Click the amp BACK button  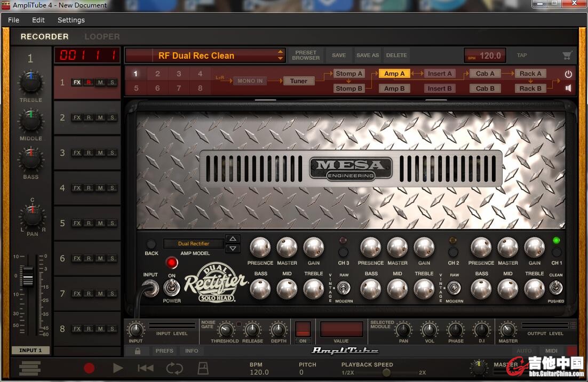click(151, 244)
